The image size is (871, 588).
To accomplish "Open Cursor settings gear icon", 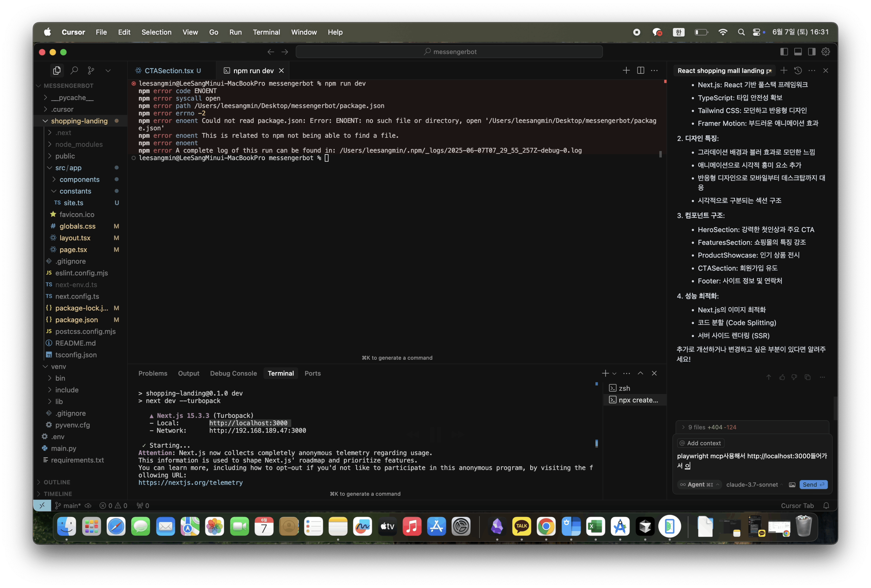I will (826, 52).
